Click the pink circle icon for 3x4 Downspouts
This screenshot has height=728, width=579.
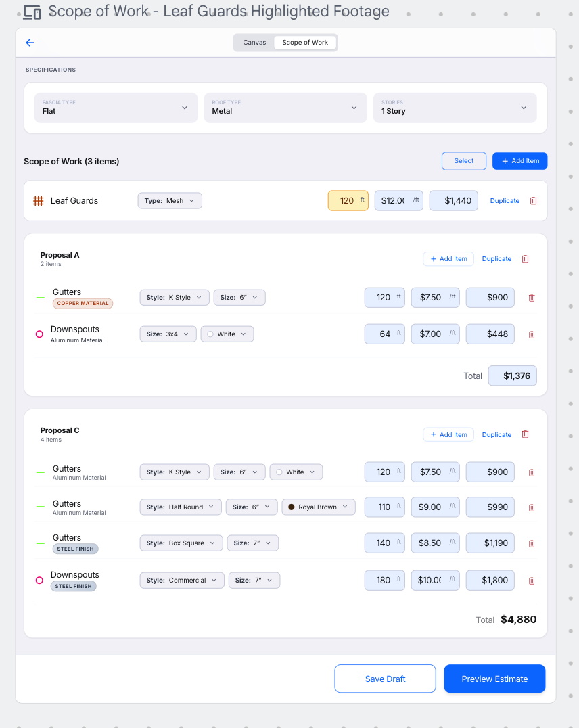click(39, 334)
